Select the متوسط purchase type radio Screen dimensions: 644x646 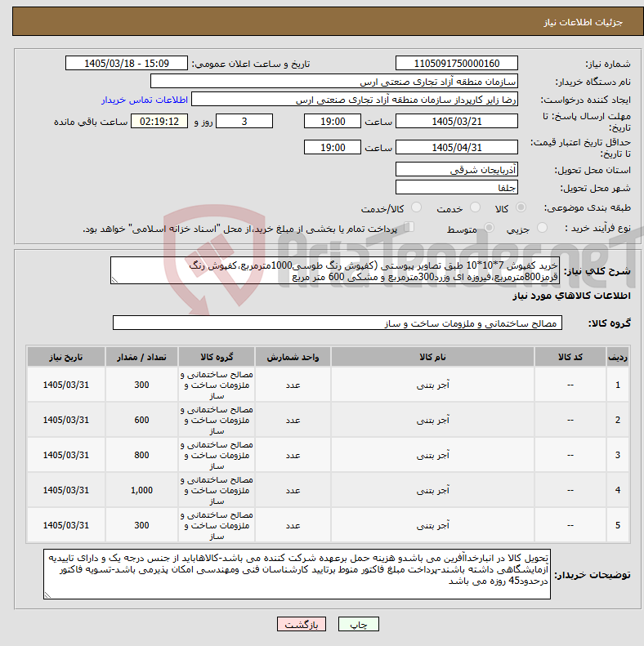click(x=489, y=227)
